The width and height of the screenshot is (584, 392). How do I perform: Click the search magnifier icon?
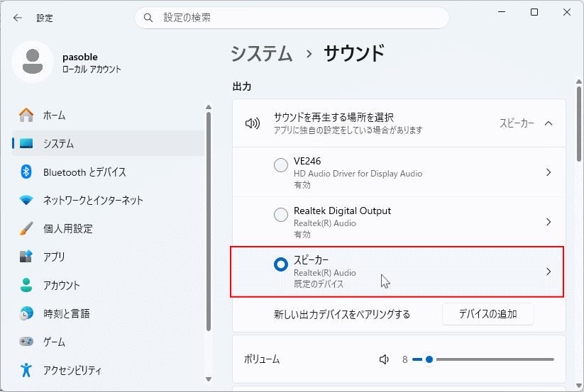tap(148, 18)
